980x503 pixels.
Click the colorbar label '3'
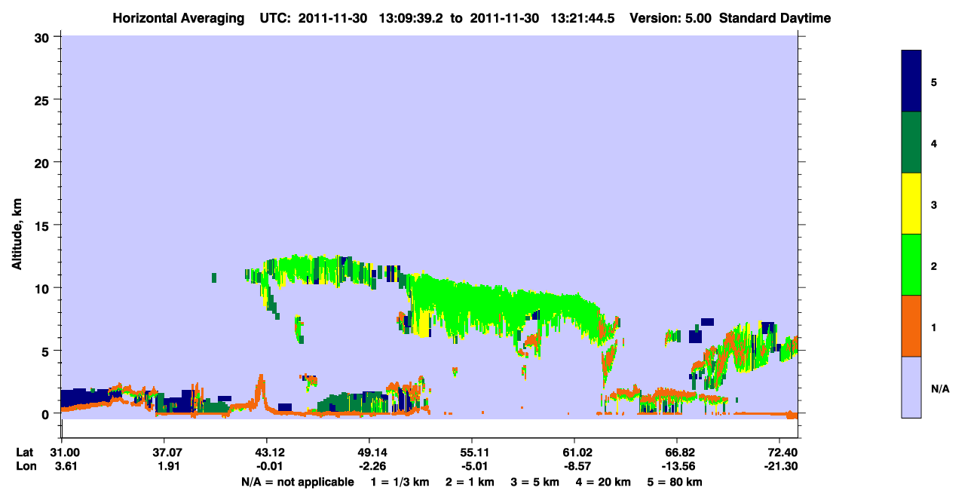[934, 204]
